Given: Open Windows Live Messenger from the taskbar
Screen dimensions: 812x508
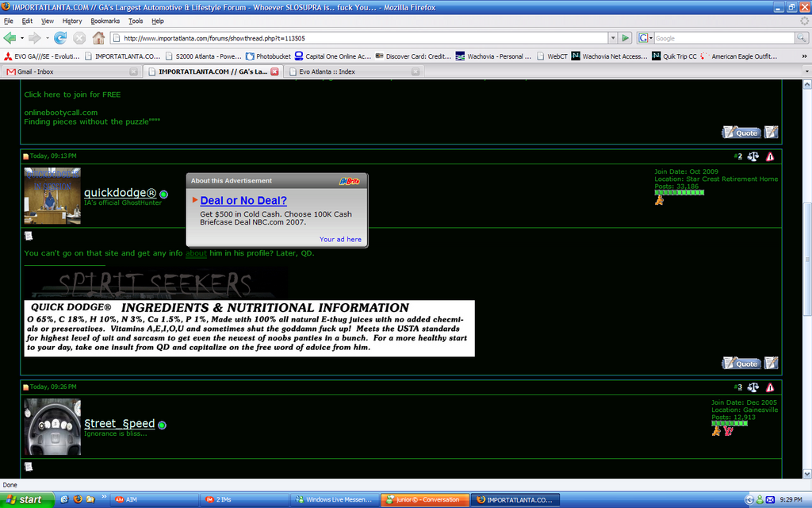Looking at the screenshot, I should [x=333, y=499].
